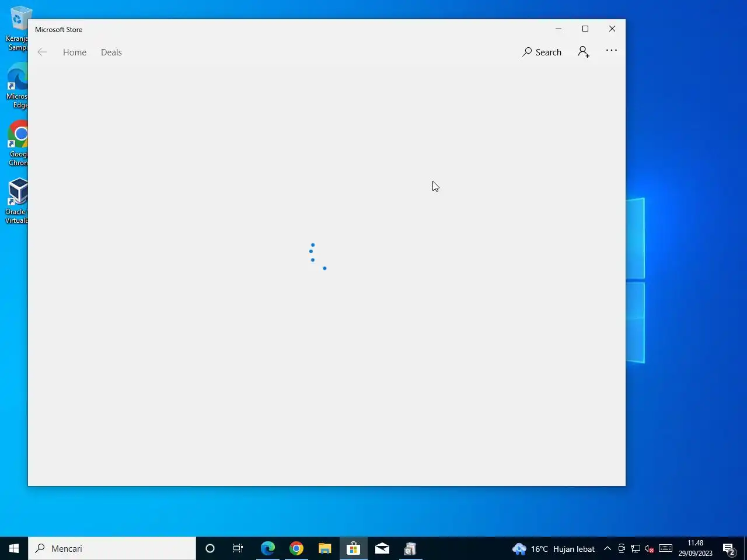
Task: Click the Hujan lebat weather text
Action: tap(574, 549)
